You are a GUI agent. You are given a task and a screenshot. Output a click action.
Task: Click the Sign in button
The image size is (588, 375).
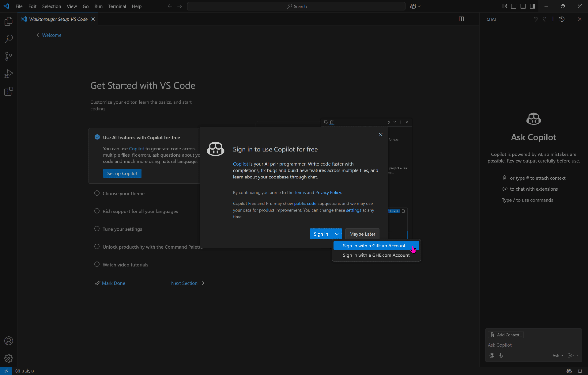[321, 234]
